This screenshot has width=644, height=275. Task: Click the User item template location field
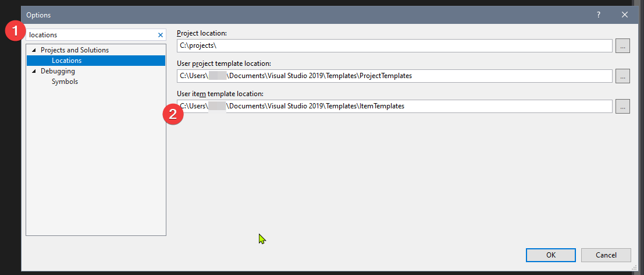point(394,106)
